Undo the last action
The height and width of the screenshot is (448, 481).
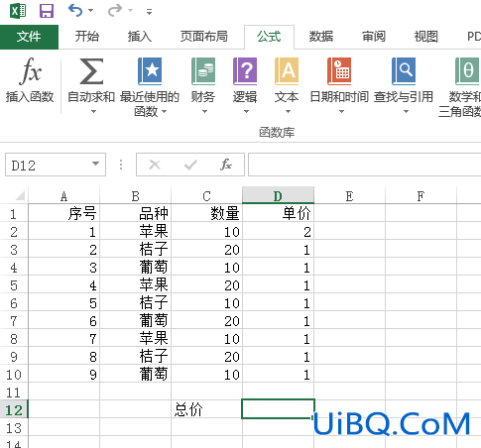pyautogui.click(x=75, y=11)
